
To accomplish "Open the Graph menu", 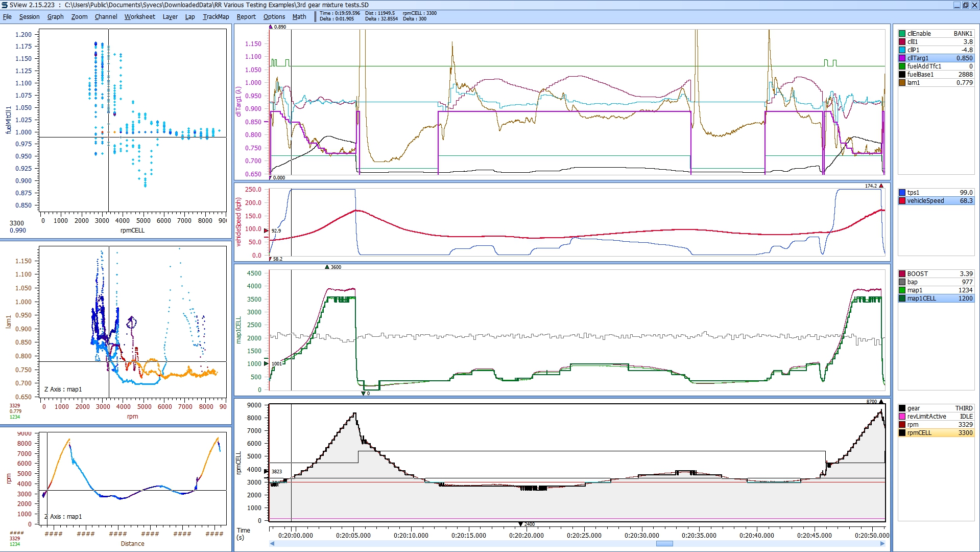I will (x=56, y=16).
